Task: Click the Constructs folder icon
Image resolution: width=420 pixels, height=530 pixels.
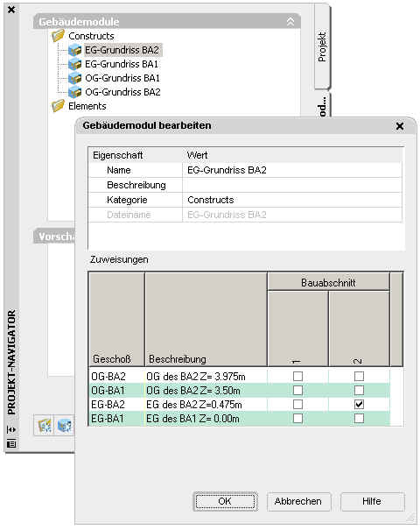Action: click(x=58, y=36)
